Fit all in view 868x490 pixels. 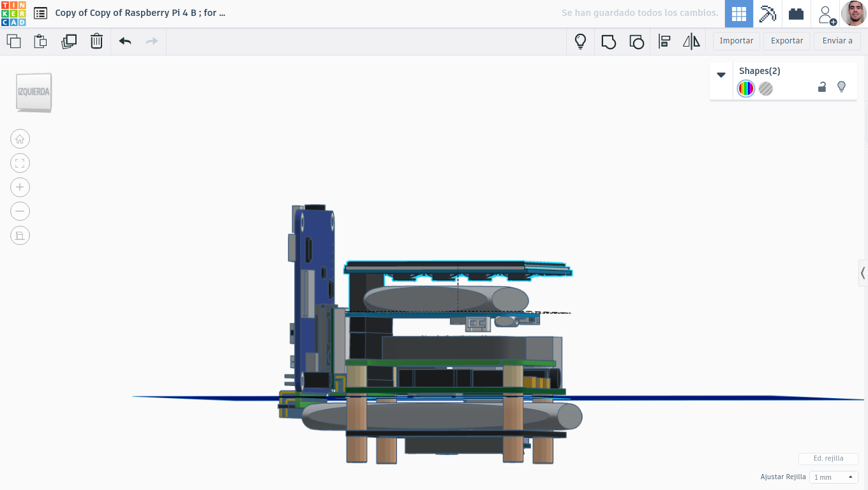click(x=20, y=163)
